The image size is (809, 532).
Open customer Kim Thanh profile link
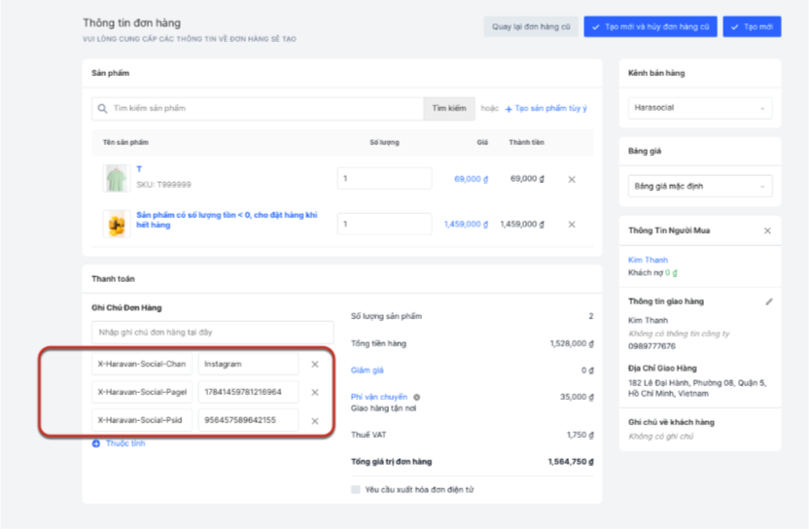[649, 260]
